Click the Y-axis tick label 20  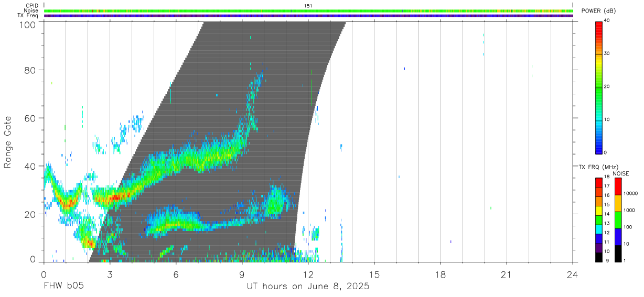[x=30, y=214]
